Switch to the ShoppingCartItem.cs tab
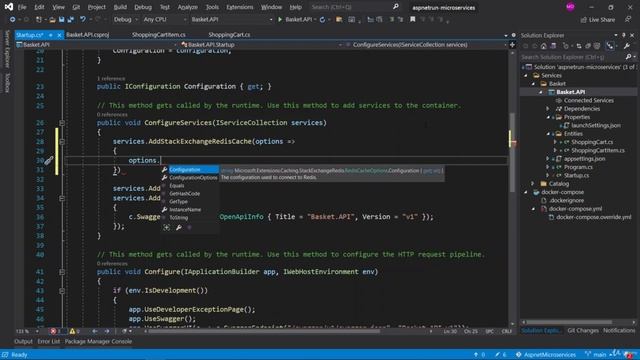Viewport: 640px width, 360px height. (159, 35)
